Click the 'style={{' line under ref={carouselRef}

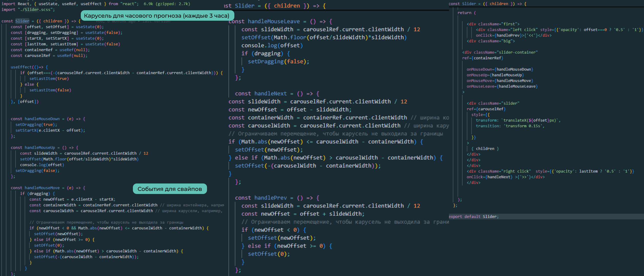[x=480, y=115]
